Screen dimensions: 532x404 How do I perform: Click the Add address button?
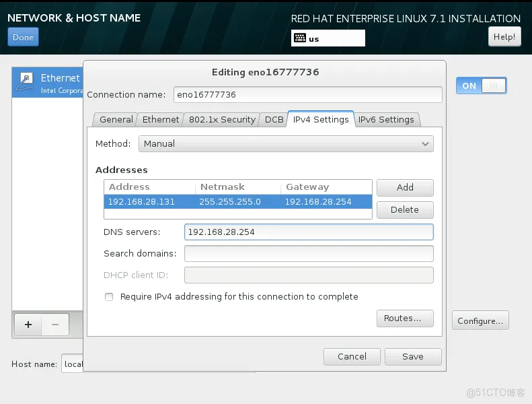pos(405,188)
